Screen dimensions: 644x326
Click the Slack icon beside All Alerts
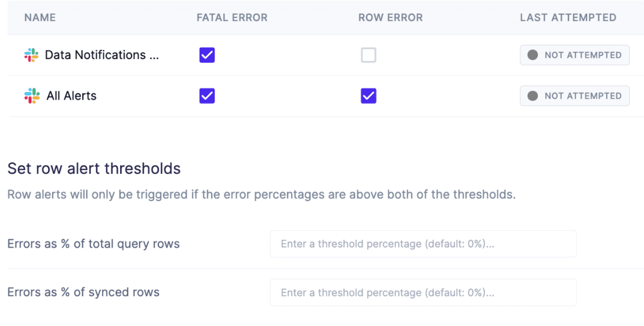point(32,96)
